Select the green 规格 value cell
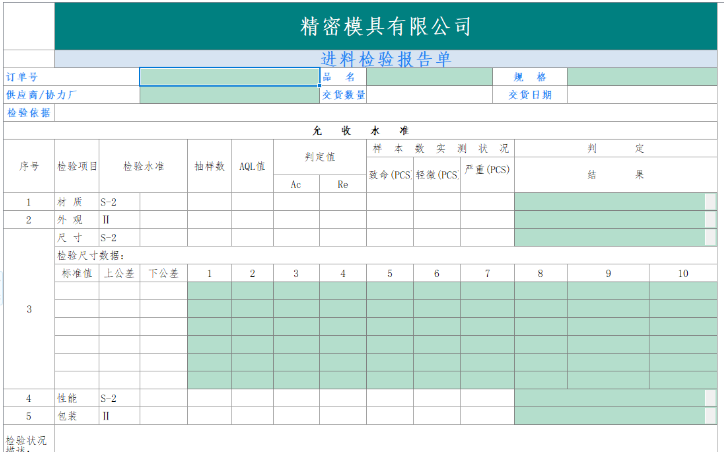Screen dimensions: 724x452 pos(642,77)
